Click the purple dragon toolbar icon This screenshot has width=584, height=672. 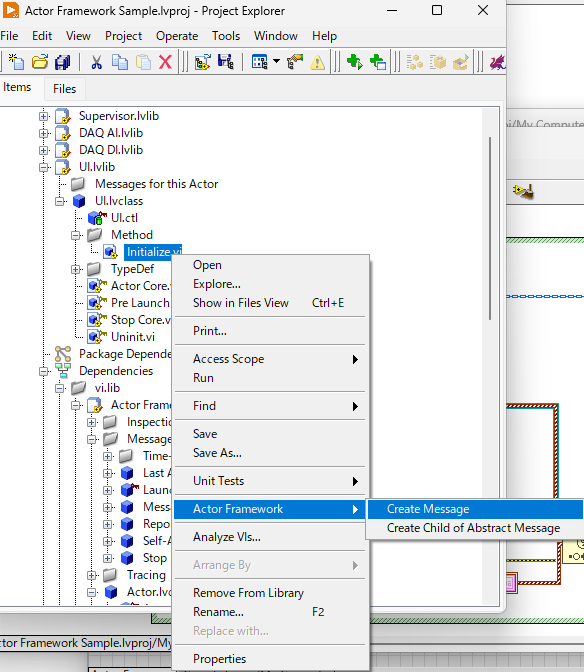[498, 62]
